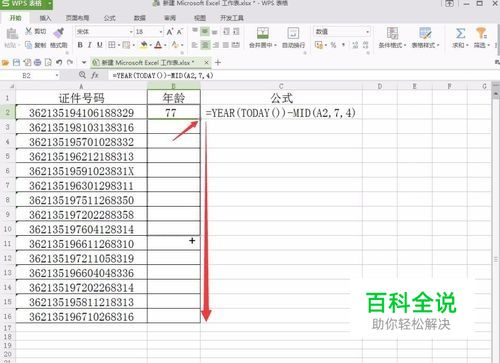500x363 pixels.
Task: Click the insert function fx button
Action: point(95,75)
